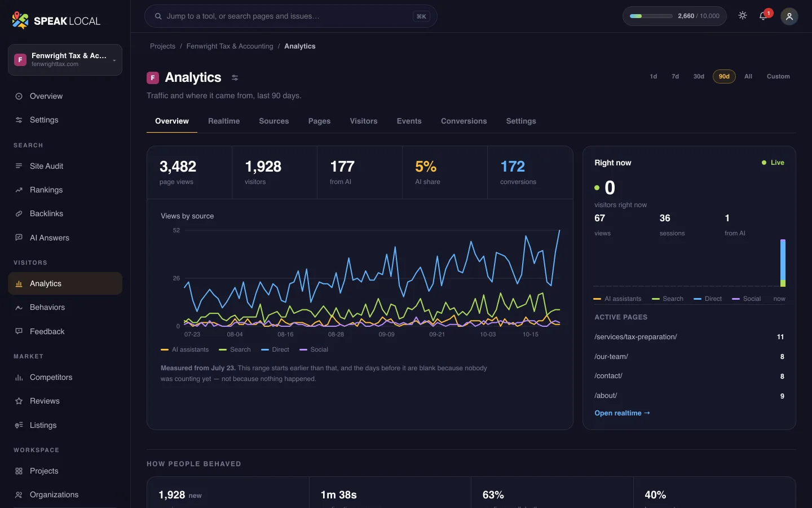Click Direct in the Right now legend
812x508 pixels.
[x=708, y=299]
